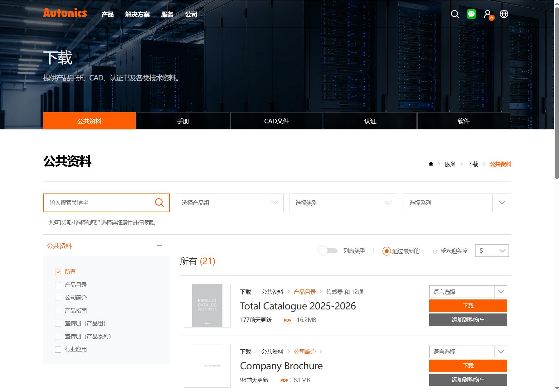Open the 选择类别 dropdown

point(343,203)
